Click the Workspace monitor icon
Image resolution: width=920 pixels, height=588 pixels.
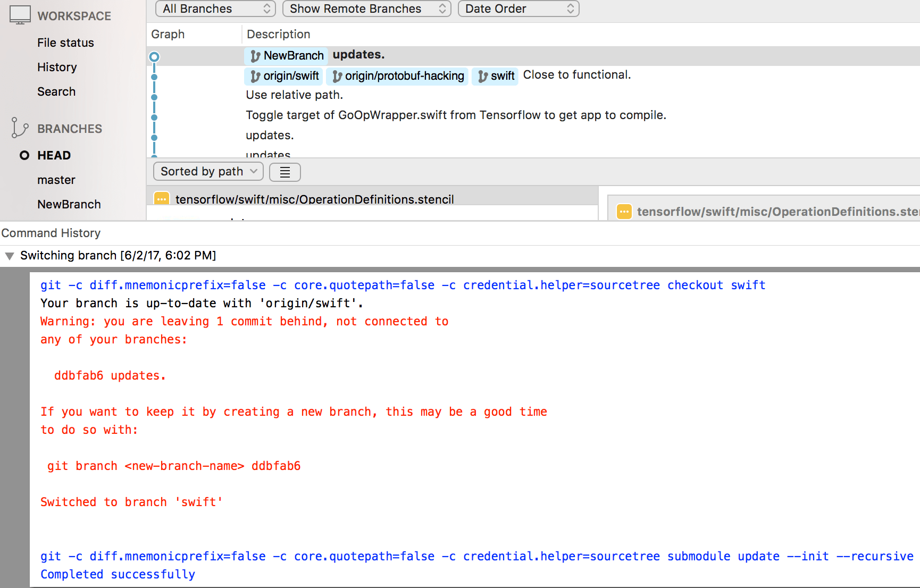tap(20, 15)
